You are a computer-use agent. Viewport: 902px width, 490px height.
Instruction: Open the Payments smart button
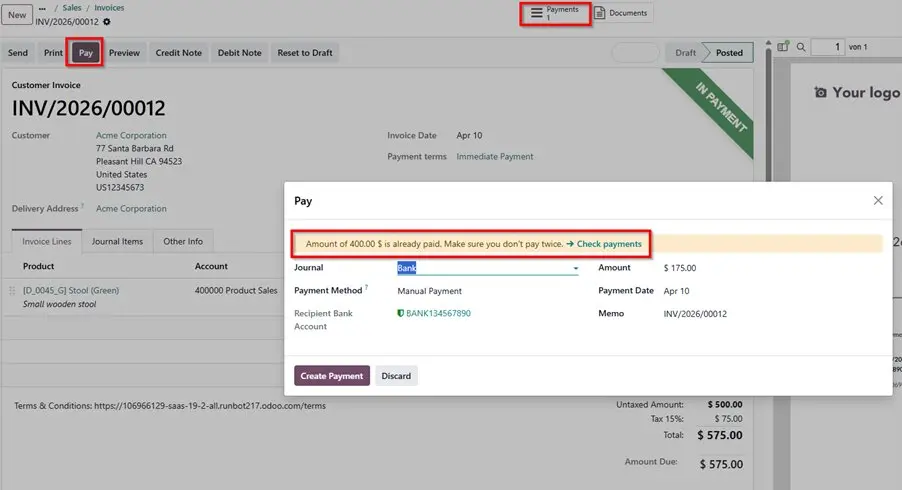554,13
